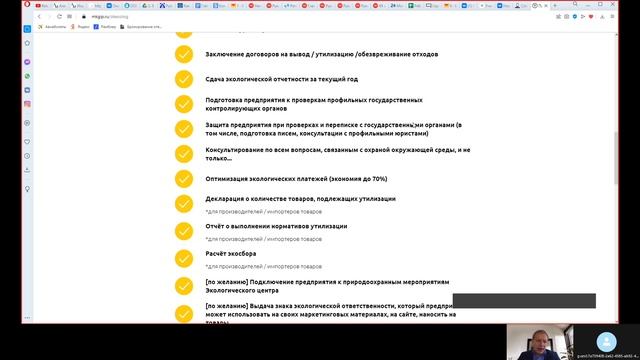Go back with the browser back arrow

(x=39, y=17)
